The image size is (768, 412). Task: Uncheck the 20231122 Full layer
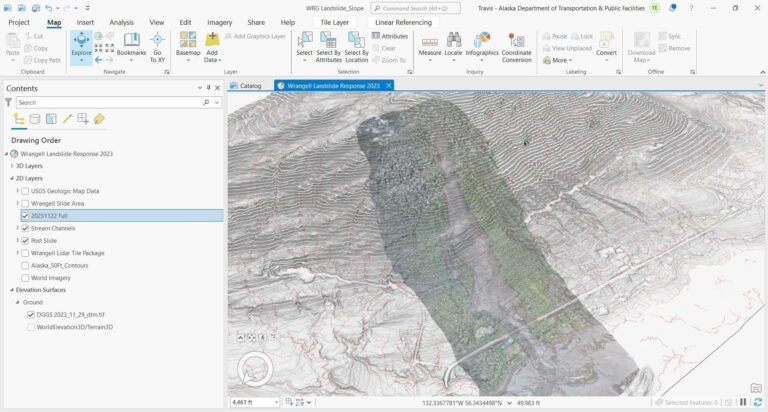[25, 216]
